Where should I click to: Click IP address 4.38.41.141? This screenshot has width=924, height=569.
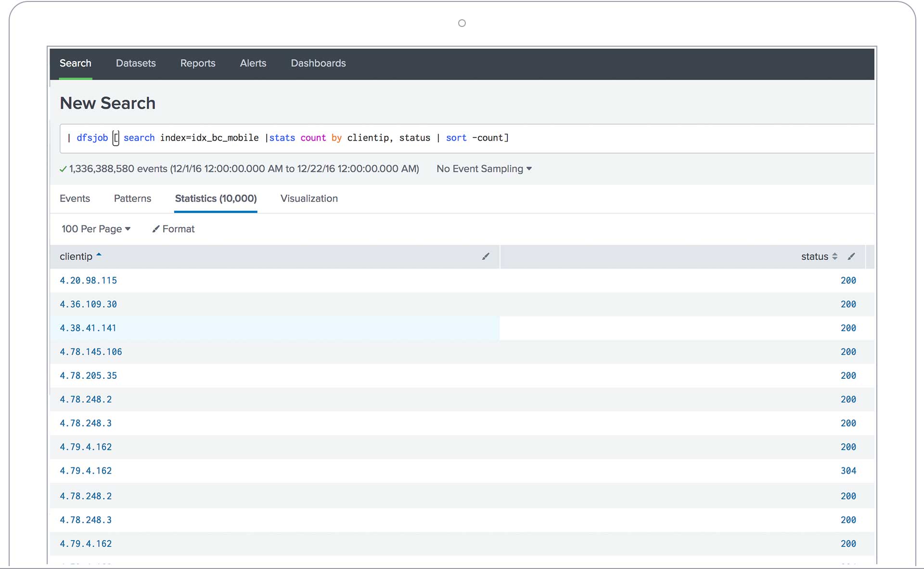(88, 328)
